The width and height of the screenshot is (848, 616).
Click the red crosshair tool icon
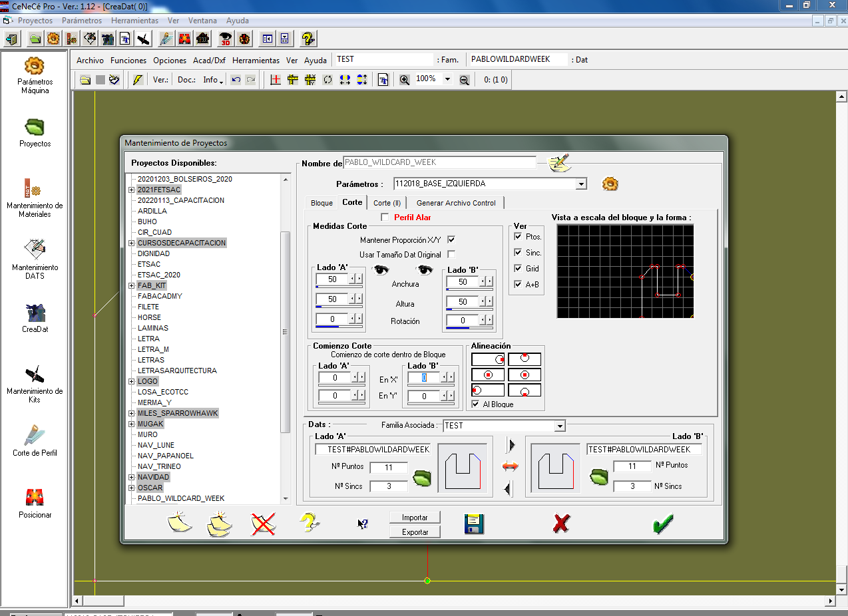point(276,80)
